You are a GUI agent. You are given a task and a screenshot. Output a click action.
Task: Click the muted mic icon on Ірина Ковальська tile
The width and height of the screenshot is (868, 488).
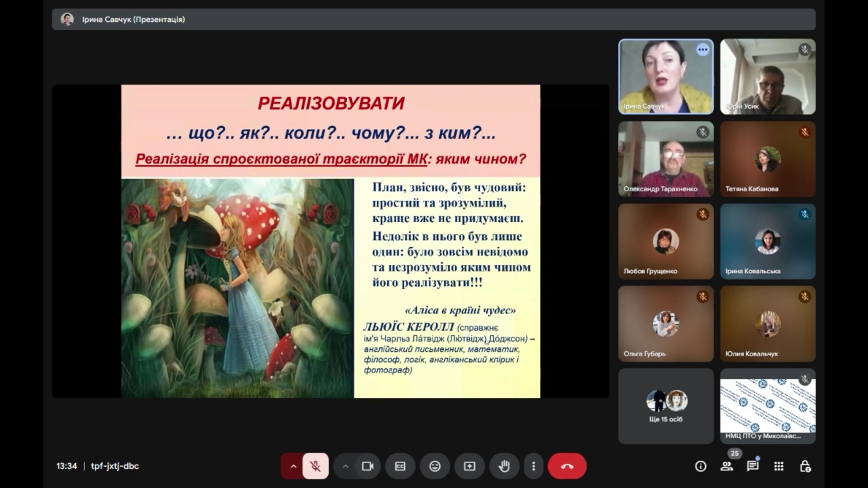(804, 215)
